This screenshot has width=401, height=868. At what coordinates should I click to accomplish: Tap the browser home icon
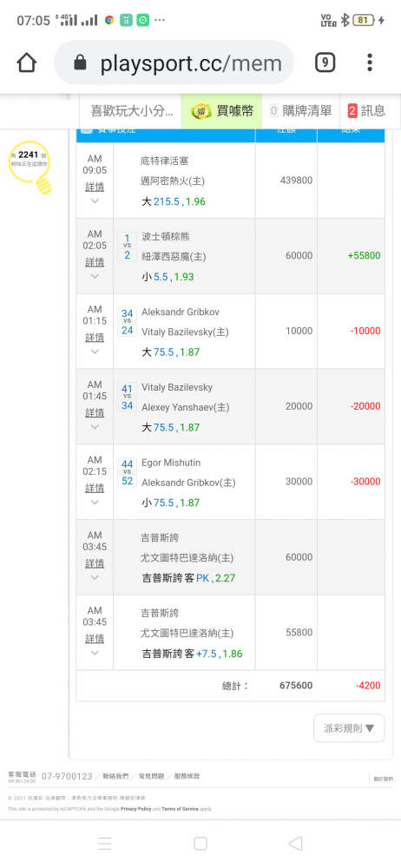27,62
